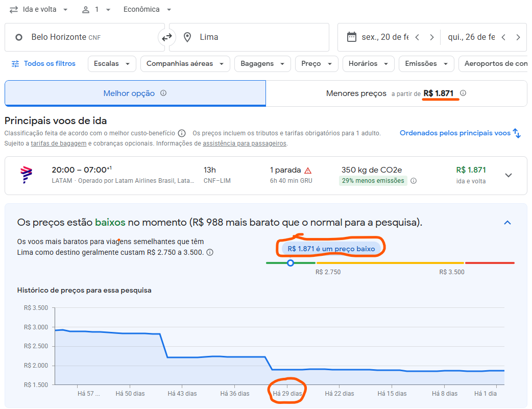Viewport: 532px width, 409px height.
Task: Click info icon after R$ 2.750 a 3.500
Action: coord(210,252)
